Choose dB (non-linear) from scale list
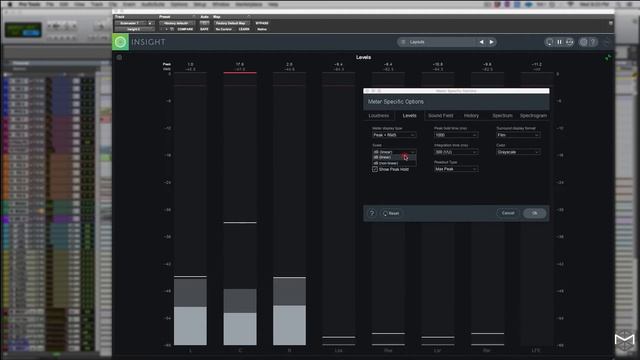640x360 pixels. pos(394,163)
